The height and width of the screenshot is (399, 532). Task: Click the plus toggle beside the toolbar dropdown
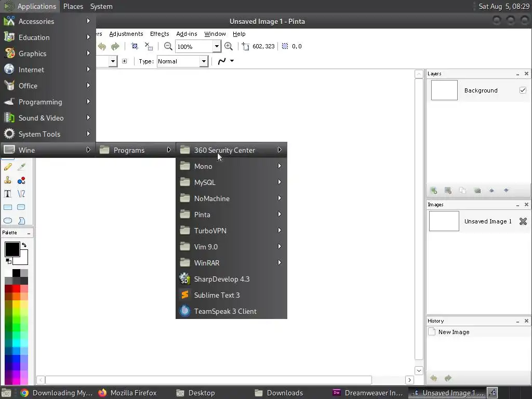click(x=125, y=61)
